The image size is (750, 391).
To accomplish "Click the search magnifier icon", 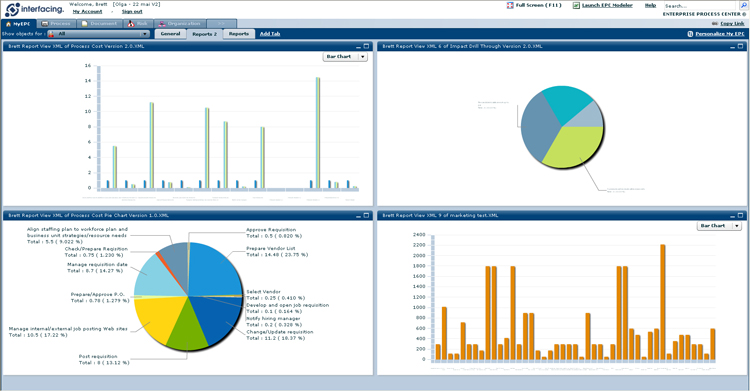I will 743,5.
